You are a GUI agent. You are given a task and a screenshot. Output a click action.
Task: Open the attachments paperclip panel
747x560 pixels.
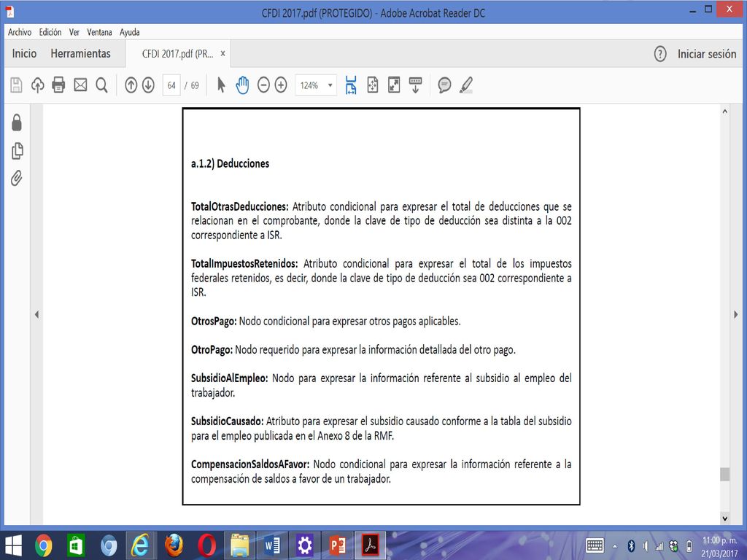click(x=17, y=178)
